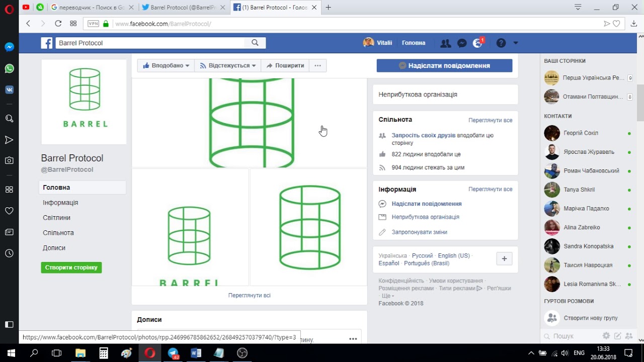Viewport: 644px width, 362px height.
Task: Click Надіслати повідомлення blue button
Action: 445,65
